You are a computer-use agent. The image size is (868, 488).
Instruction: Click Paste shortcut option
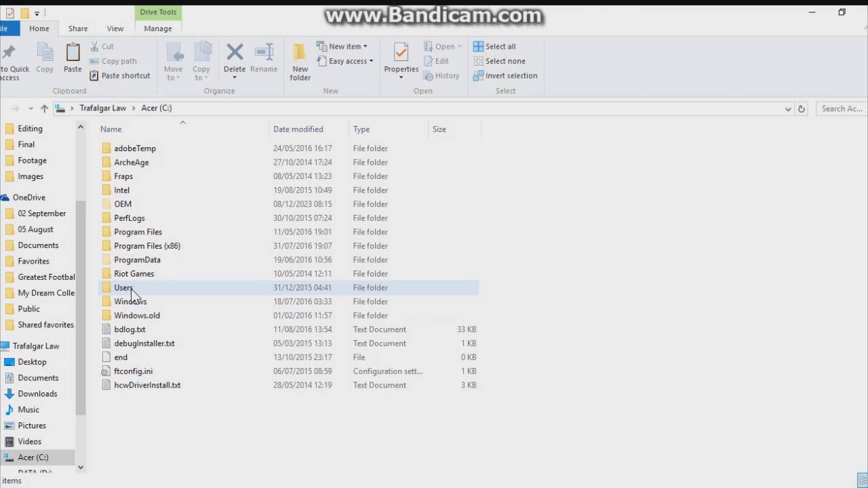point(120,75)
